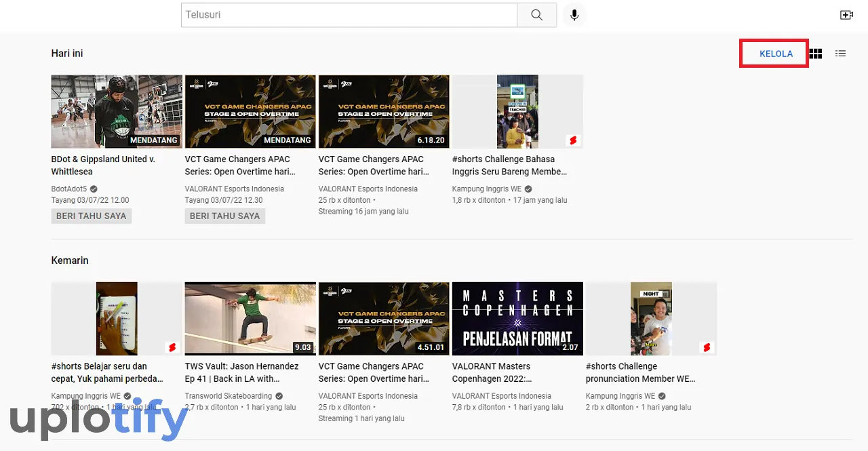Click title TWS Vault: Jason Hernandez Ep 41
This screenshot has width=868, height=451.
click(x=242, y=372)
